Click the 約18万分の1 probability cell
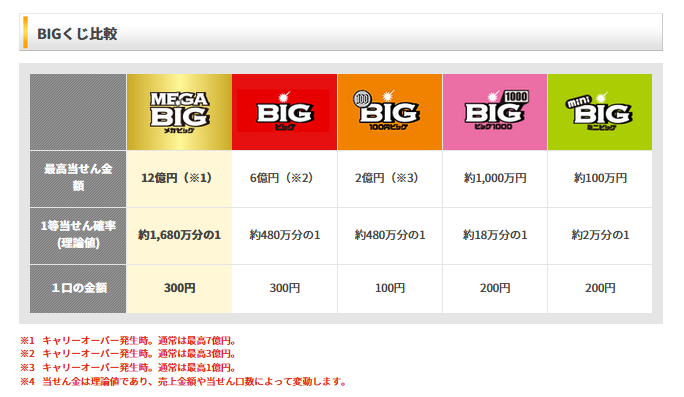The width and height of the screenshot is (684, 397). 495,236
